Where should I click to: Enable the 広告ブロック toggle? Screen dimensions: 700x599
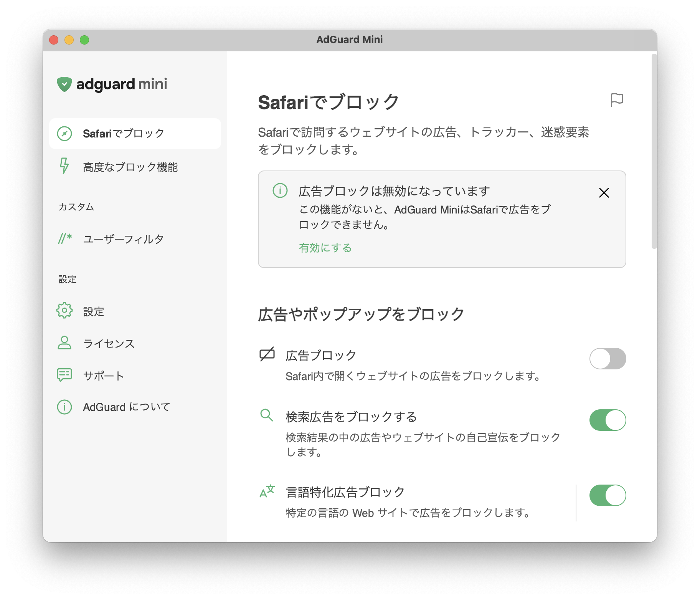(608, 359)
